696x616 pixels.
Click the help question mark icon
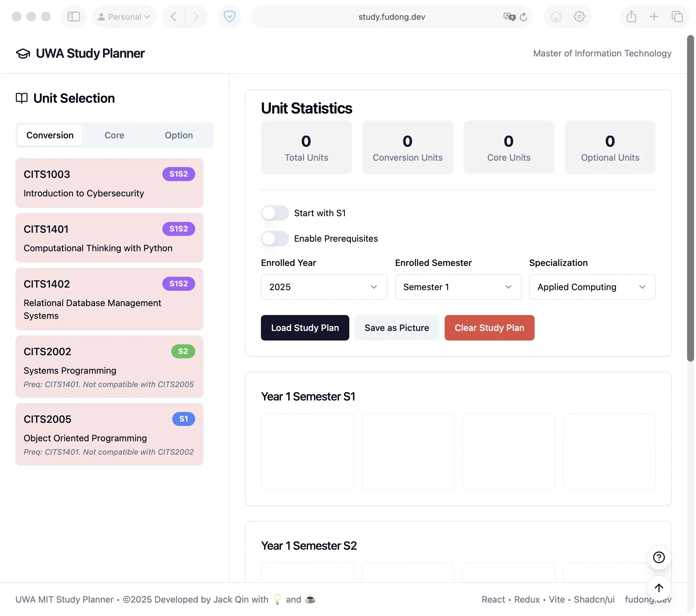[x=659, y=557]
